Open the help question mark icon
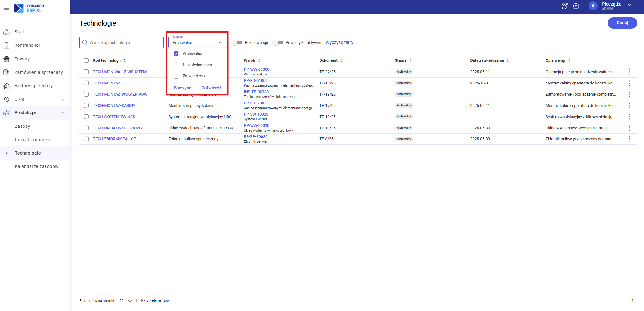Image resolution: width=644 pixels, height=311 pixels. 576,6
